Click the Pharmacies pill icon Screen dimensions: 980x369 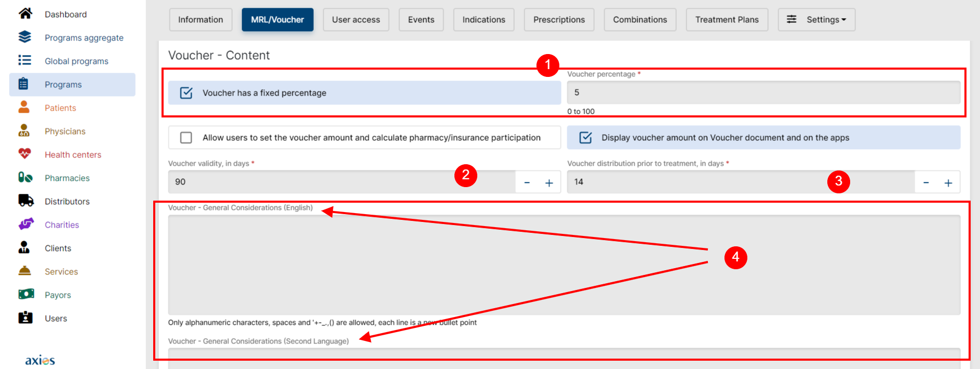[25, 178]
